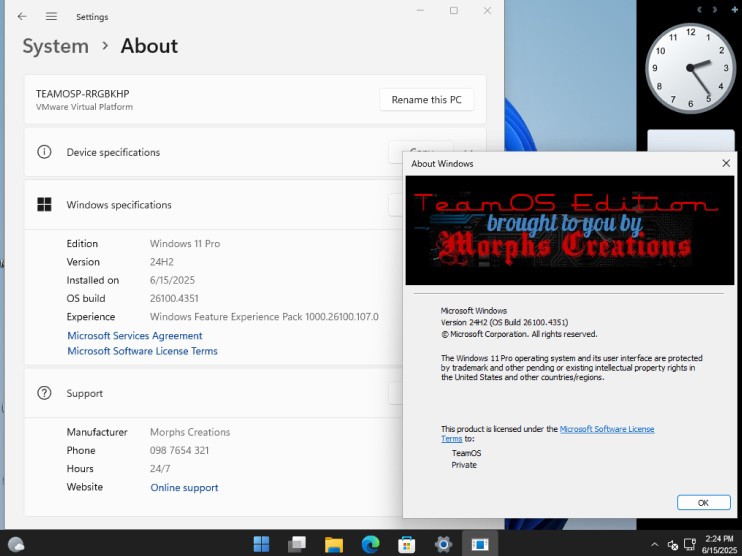This screenshot has height=556, width=742.
Task: Switch to Settings gear on taskbar
Action: tap(443, 544)
